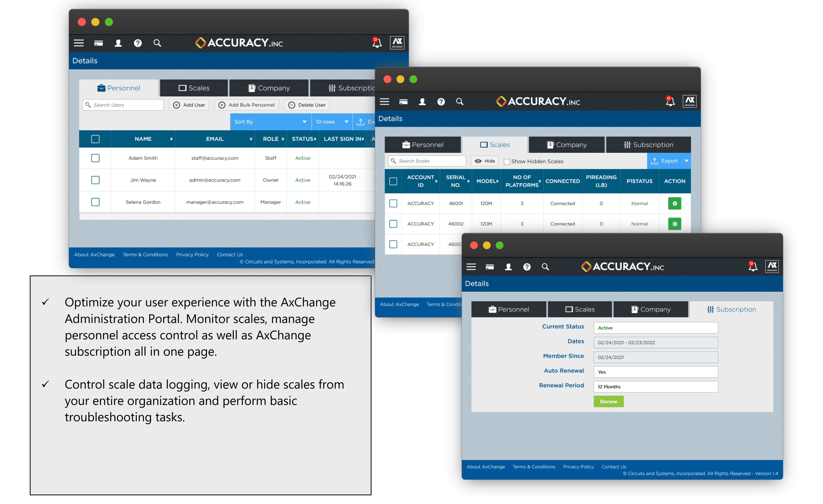
Task: Open the 10 rows dropdown
Action: [x=332, y=122]
